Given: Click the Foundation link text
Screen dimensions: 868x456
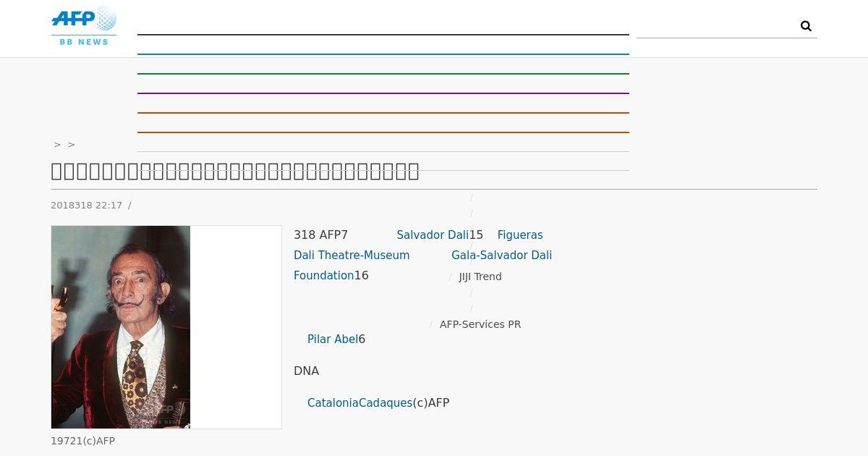Looking at the screenshot, I should click(x=323, y=276).
